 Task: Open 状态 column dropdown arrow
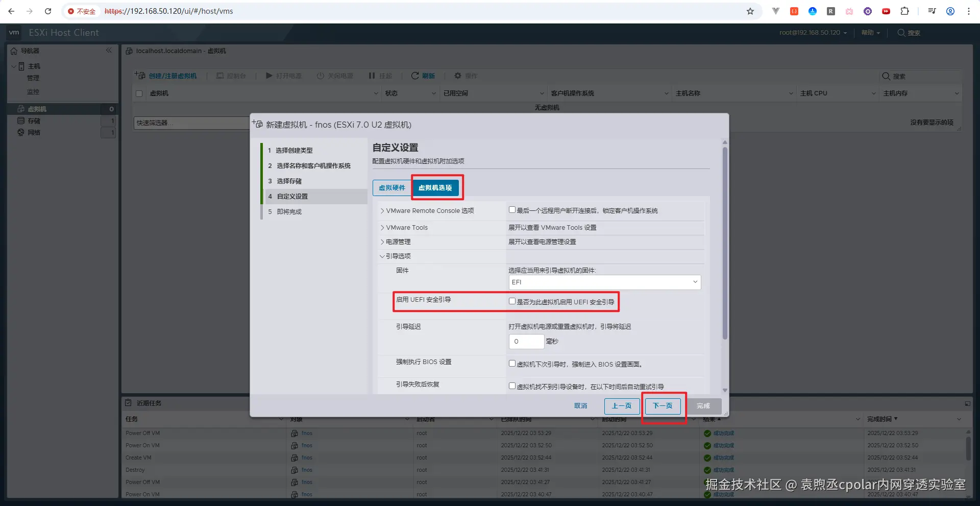[434, 93]
